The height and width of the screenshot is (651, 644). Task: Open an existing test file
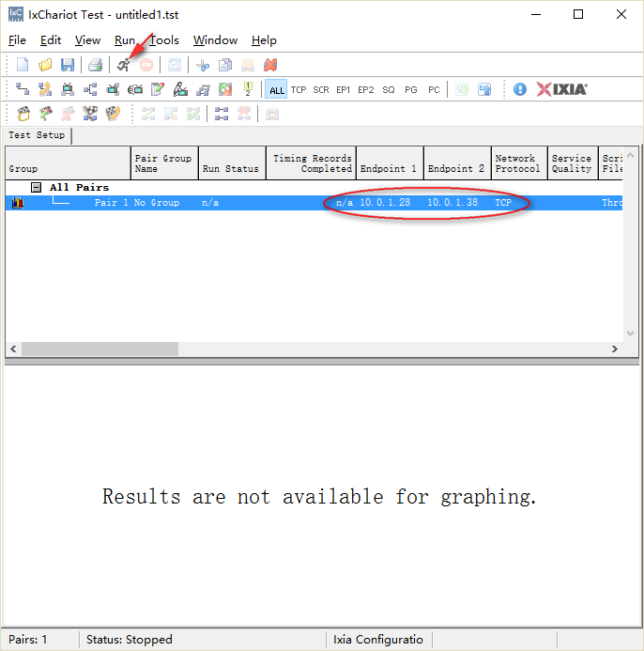click(x=45, y=65)
